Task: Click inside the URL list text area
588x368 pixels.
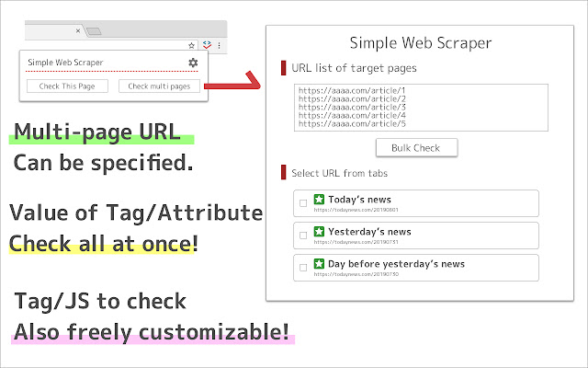Action: (421, 108)
